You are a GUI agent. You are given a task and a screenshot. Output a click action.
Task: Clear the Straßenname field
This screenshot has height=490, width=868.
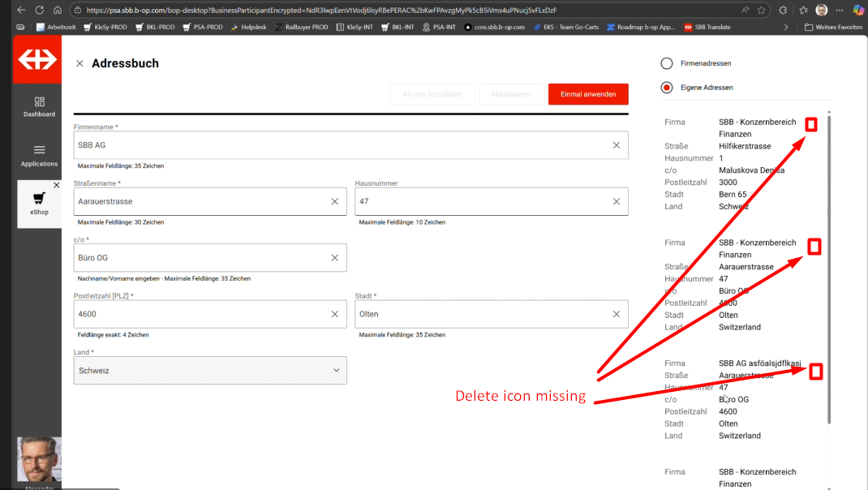tap(334, 201)
